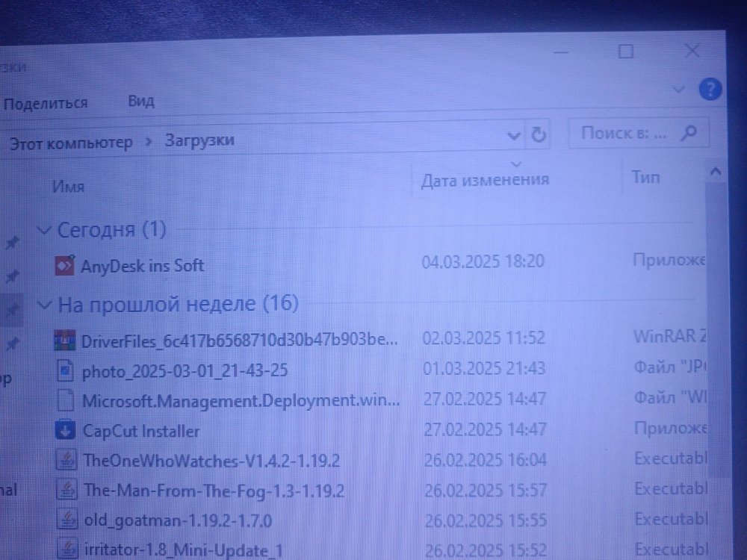This screenshot has height=560, width=747.
Task: Select the Microsoft.Management.Deployment.win file name
Action: 241,400
